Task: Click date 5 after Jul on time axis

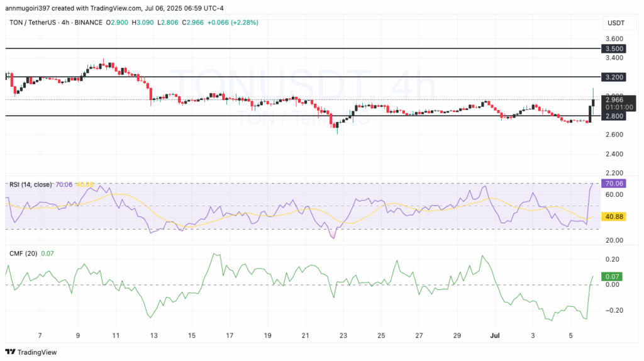Action: [x=571, y=336]
